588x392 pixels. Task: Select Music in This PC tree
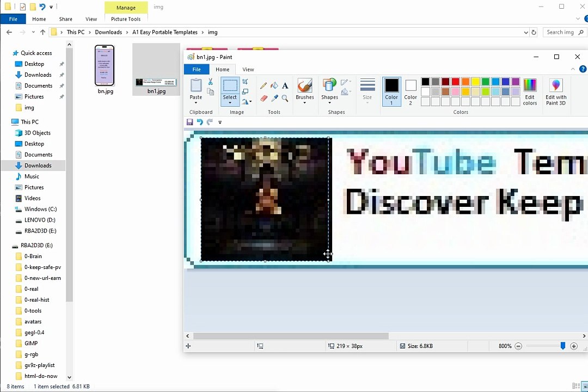(32, 176)
